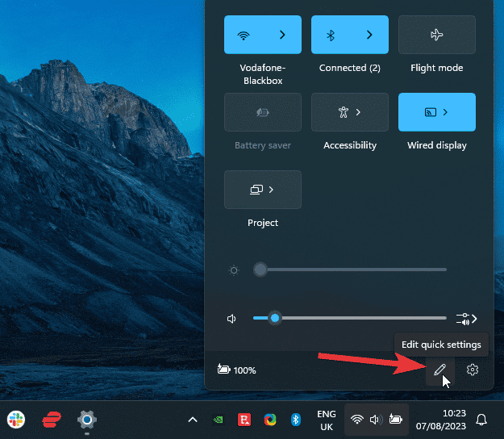
Task: Click the taskbar volume icon
Action: point(376,420)
